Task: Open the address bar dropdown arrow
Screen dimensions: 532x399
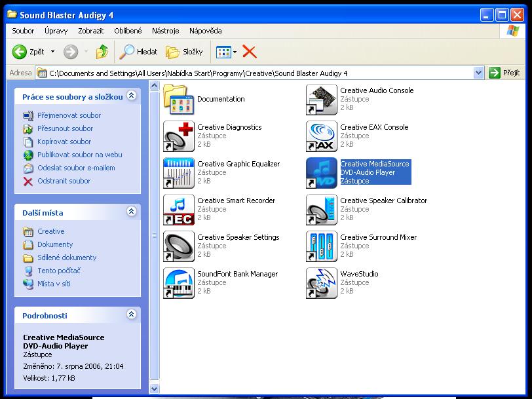Action: click(x=478, y=73)
